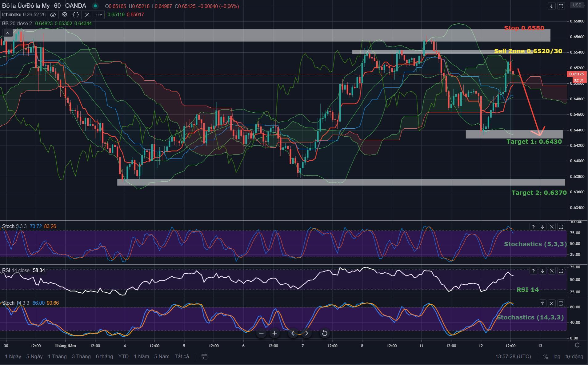Toggle log scale mode
This screenshot has width=588, height=365.
pyautogui.click(x=557, y=356)
